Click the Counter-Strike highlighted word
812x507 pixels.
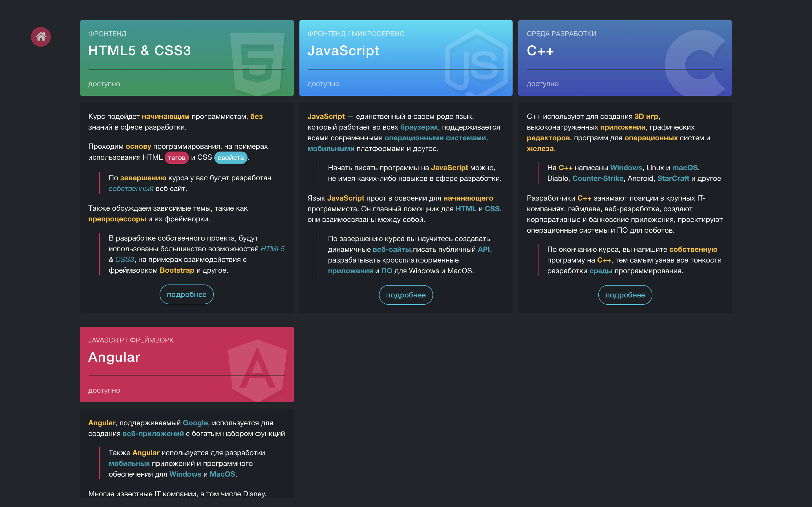click(x=598, y=178)
